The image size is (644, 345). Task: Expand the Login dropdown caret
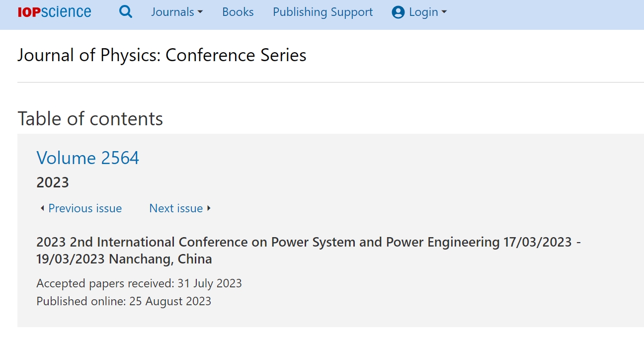444,12
